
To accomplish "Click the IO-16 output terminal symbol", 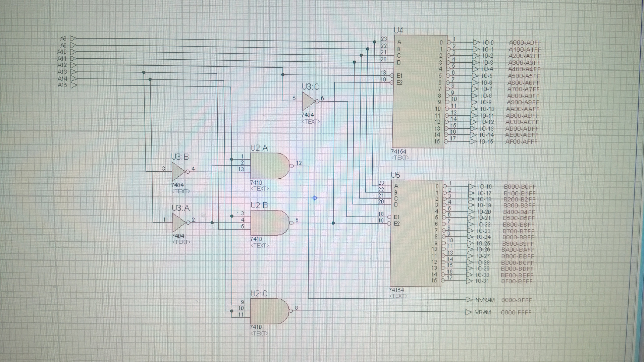I will tap(472, 186).
